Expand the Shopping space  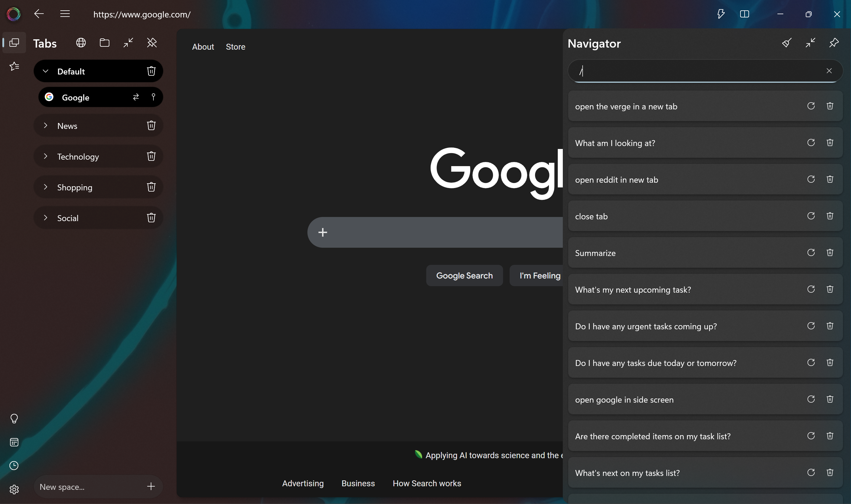[46, 187]
